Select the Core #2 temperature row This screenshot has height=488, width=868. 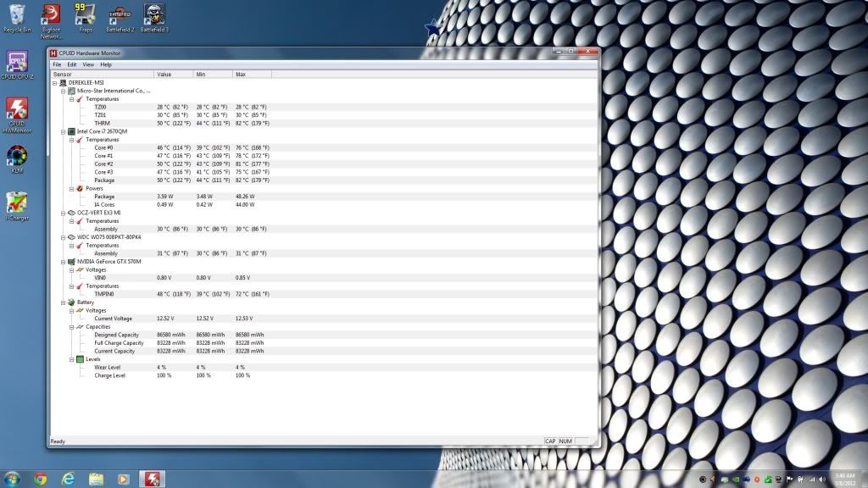[x=324, y=164]
